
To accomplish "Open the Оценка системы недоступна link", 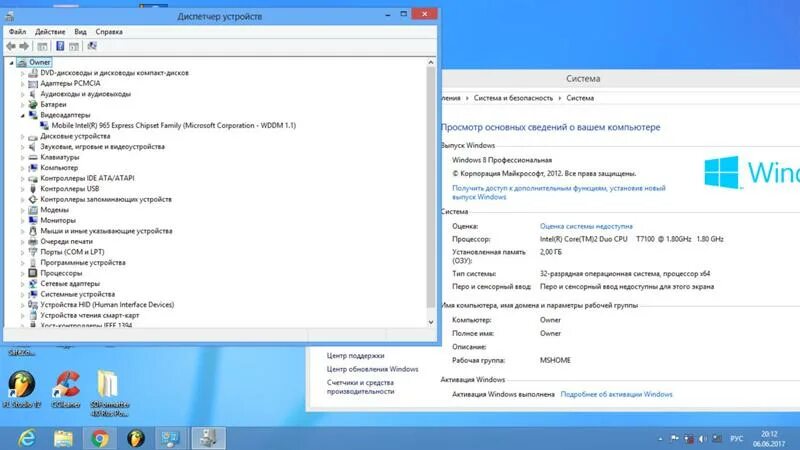I will point(586,226).
